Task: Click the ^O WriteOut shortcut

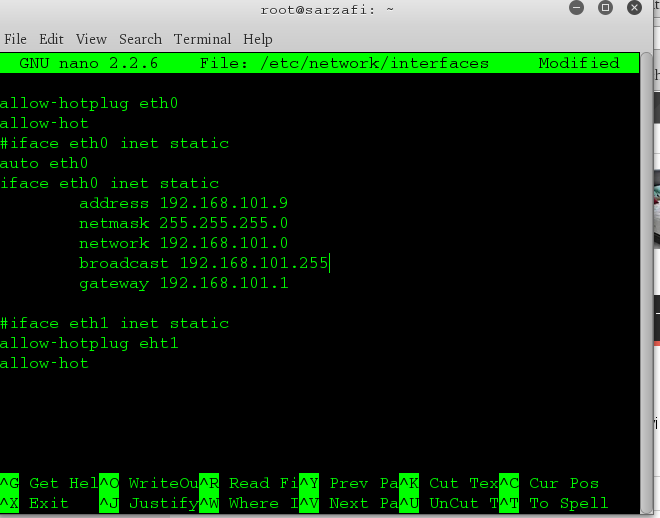Action: [149, 483]
